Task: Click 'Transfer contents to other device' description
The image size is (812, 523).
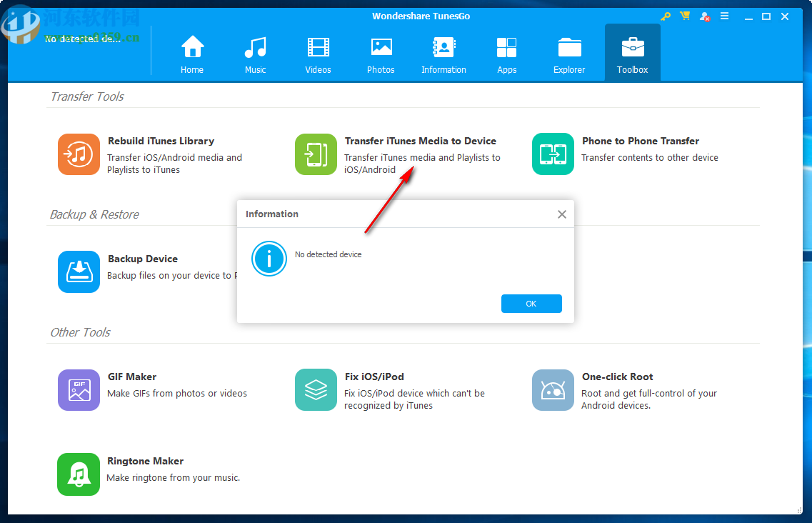Action: [x=650, y=158]
